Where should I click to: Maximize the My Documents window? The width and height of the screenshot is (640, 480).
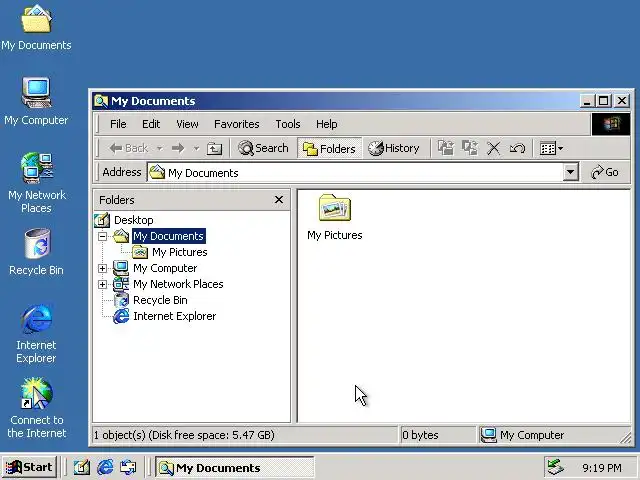tap(604, 101)
